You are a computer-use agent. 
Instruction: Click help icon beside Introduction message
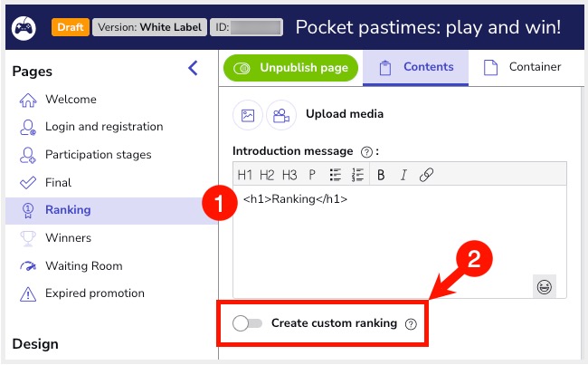366,151
